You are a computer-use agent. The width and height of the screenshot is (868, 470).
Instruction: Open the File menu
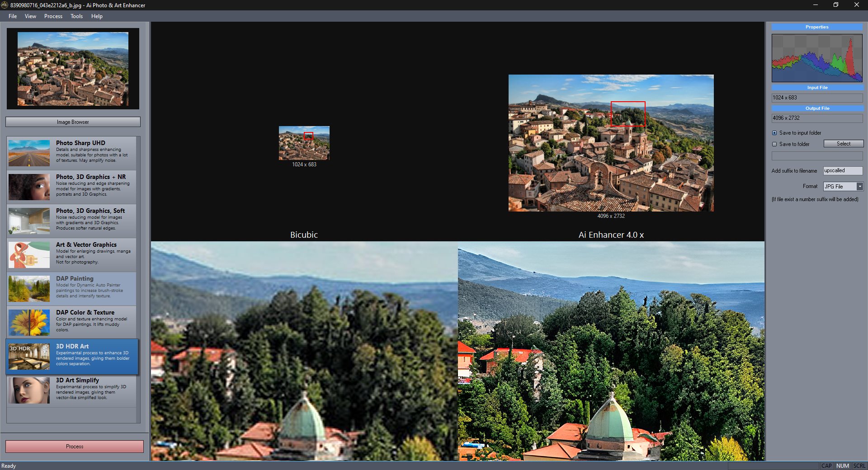pyautogui.click(x=13, y=16)
